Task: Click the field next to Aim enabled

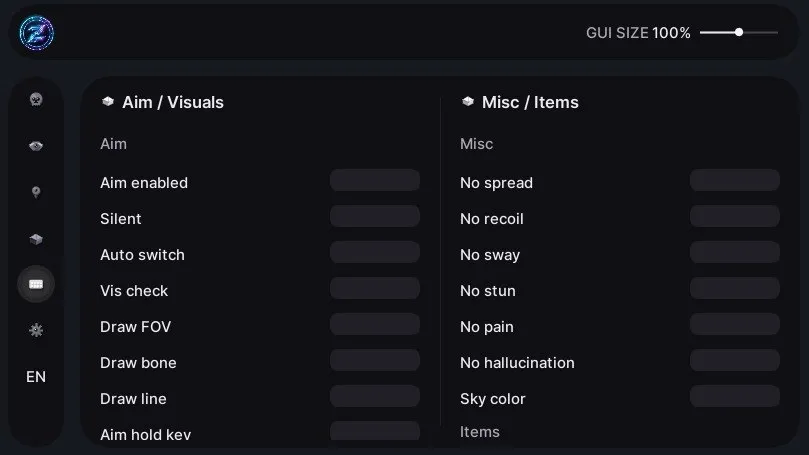Action: click(x=375, y=181)
